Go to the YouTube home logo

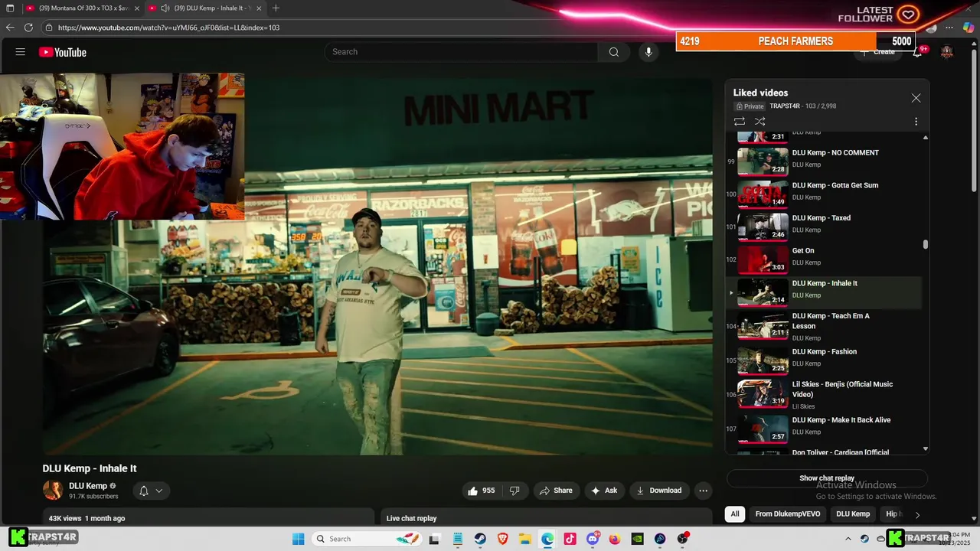click(x=63, y=52)
